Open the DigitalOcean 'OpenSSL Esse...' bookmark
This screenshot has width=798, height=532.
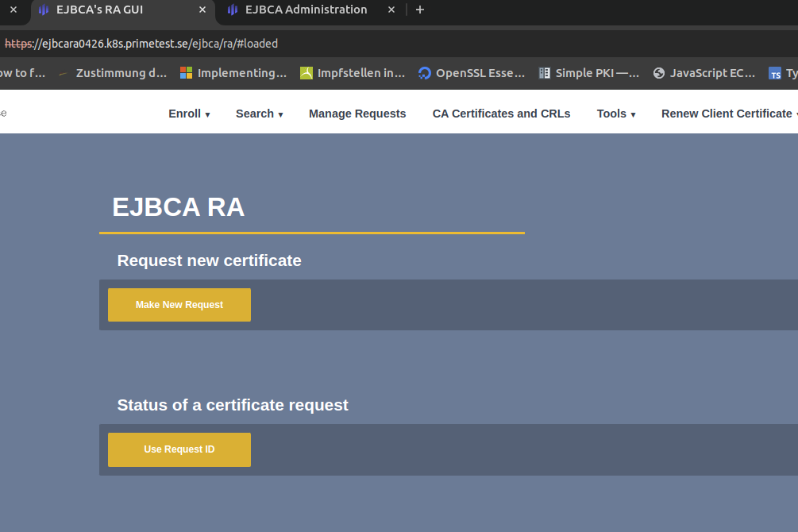pos(471,73)
